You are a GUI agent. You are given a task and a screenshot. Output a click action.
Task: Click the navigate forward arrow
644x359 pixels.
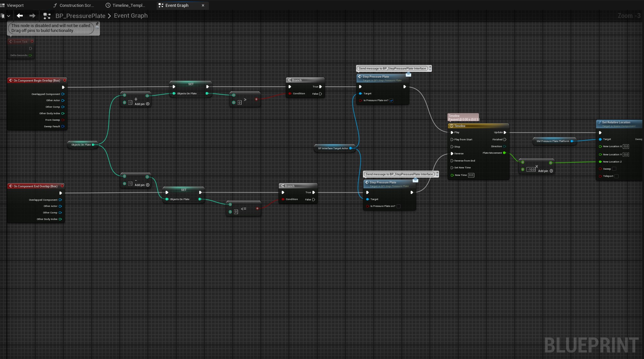[32, 16]
